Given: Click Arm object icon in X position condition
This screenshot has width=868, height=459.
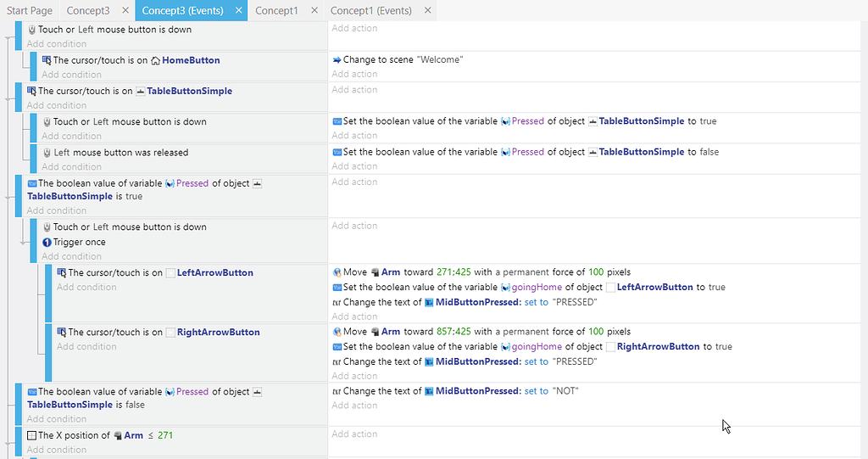Looking at the screenshot, I should click(118, 435).
